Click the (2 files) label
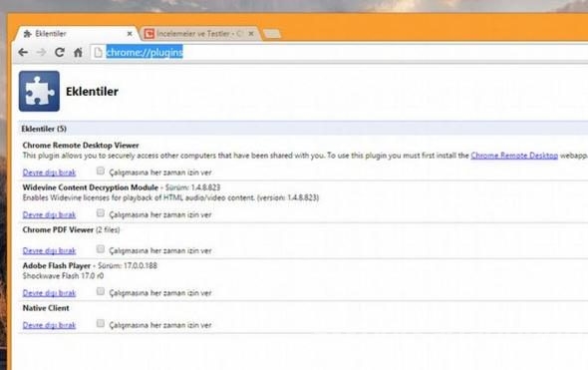 tap(108, 229)
